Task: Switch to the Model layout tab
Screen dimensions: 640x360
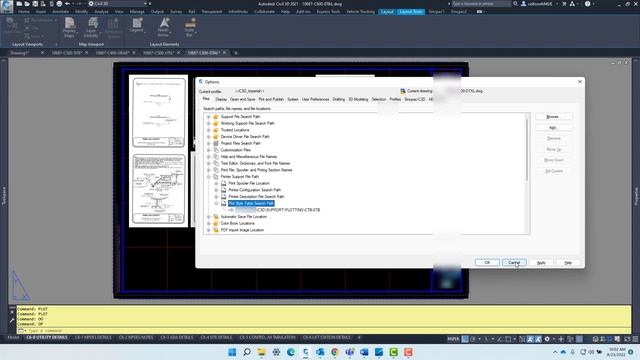Action: (13, 338)
